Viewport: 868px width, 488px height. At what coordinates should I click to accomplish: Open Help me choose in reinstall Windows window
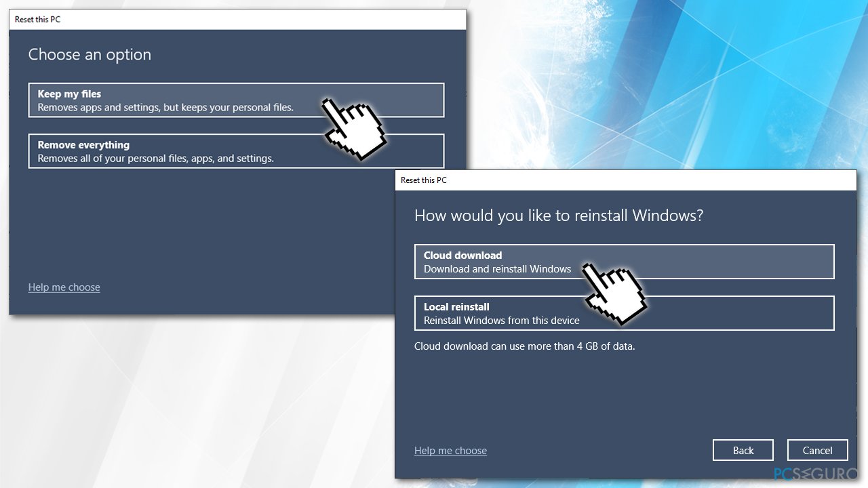(x=450, y=451)
